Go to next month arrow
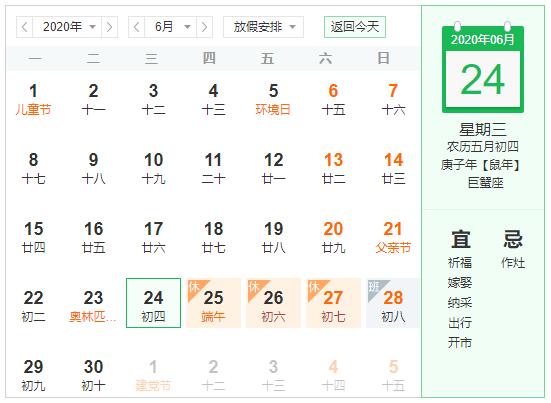 (204, 27)
